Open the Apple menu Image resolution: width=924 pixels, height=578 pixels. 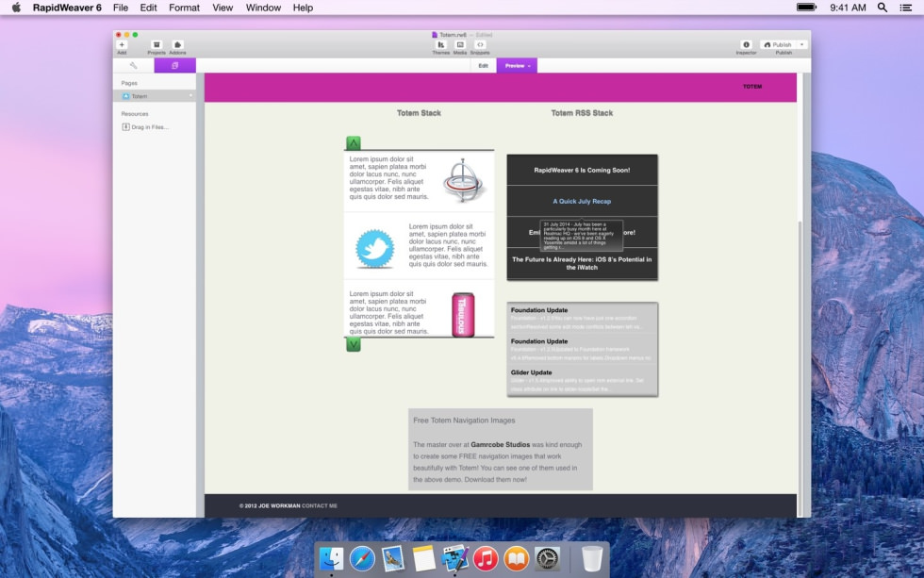tap(16, 7)
